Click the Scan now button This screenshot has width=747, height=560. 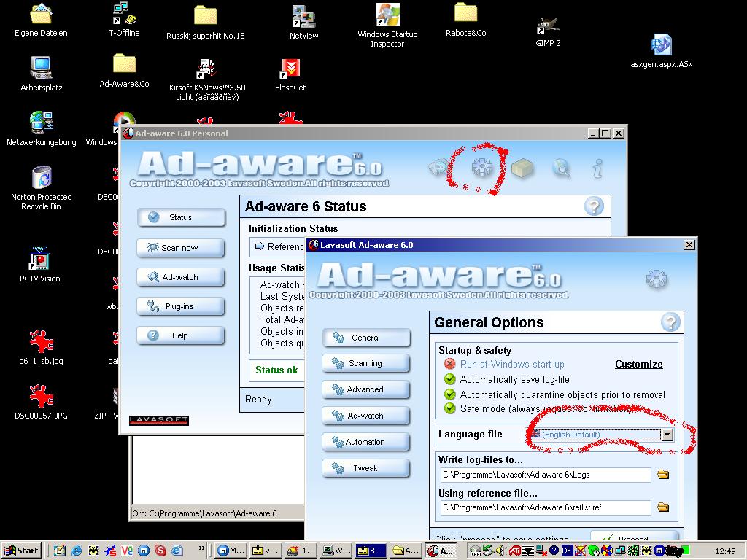tap(181, 248)
